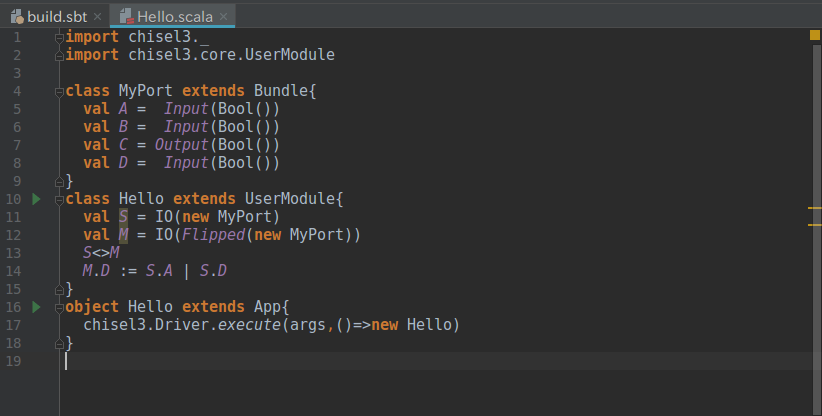Collapse class Hello fold marker
The image size is (822, 416).
pyautogui.click(x=59, y=200)
